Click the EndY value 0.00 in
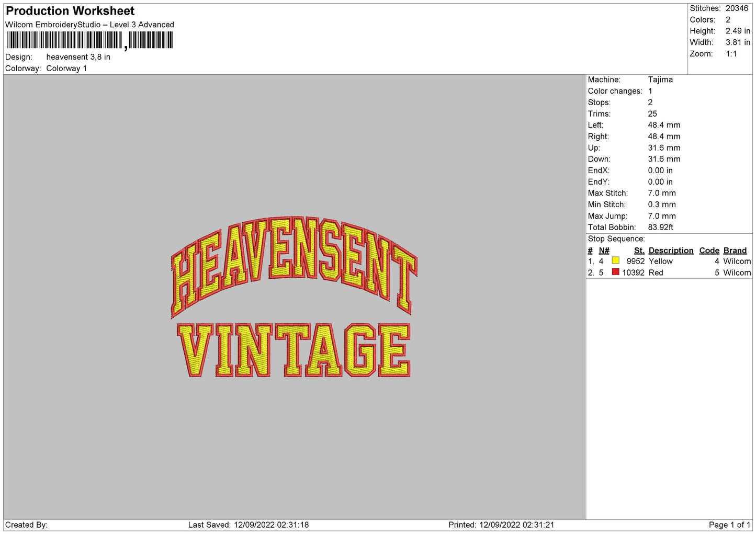This screenshot has height=534, width=756. (660, 182)
